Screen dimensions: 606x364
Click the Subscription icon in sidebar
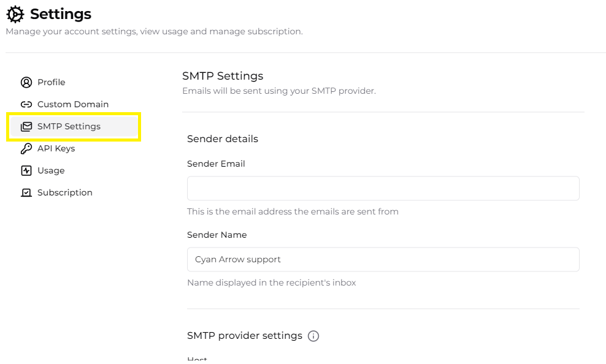26,192
